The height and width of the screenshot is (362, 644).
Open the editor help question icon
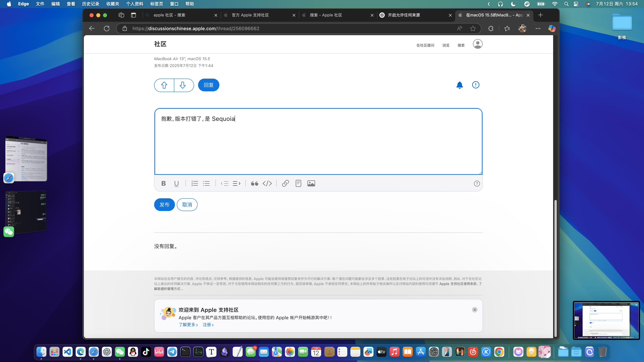(476, 184)
